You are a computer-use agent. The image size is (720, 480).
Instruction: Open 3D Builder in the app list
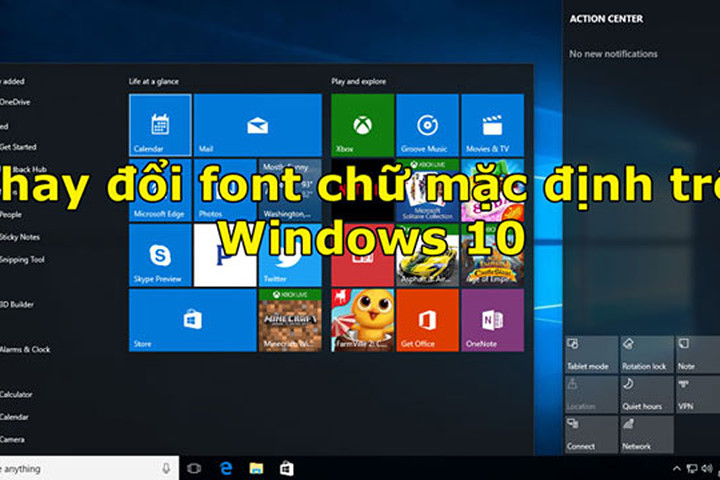17,305
